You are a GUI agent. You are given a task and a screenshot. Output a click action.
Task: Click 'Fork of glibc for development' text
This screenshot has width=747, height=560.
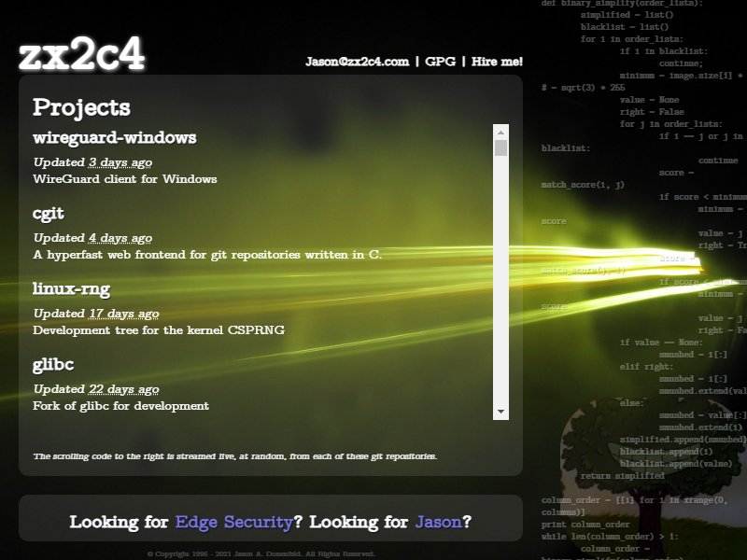121,406
